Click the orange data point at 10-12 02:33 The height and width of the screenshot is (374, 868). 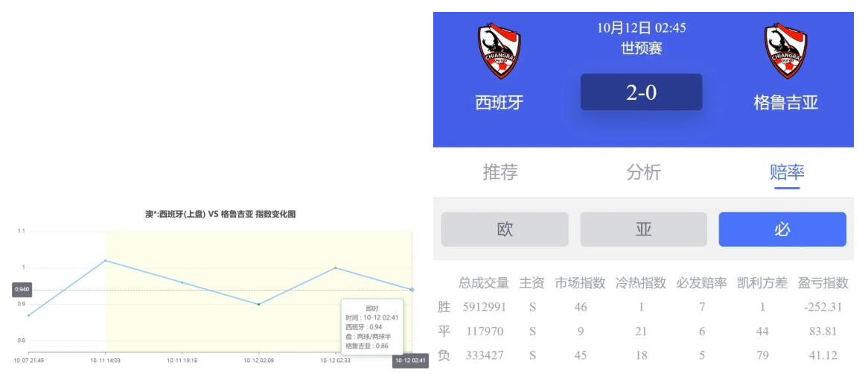click(x=335, y=267)
